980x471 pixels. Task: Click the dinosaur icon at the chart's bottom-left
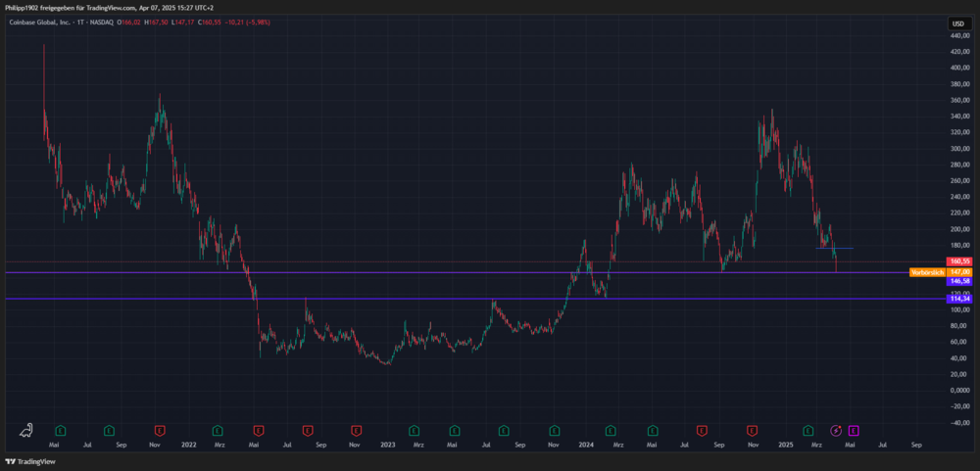27,429
